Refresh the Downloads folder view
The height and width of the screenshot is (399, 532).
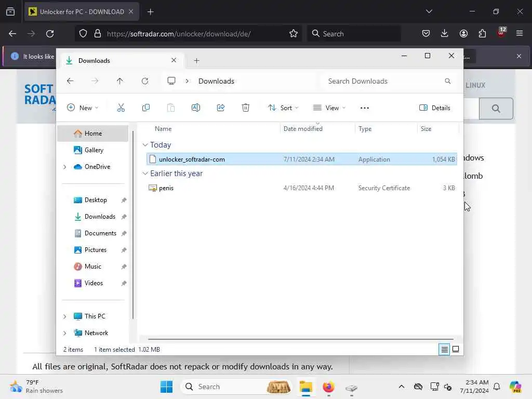(x=145, y=81)
